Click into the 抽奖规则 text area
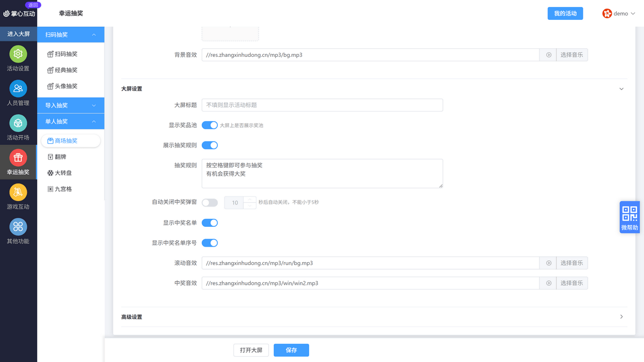644x362 pixels. tap(322, 173)
